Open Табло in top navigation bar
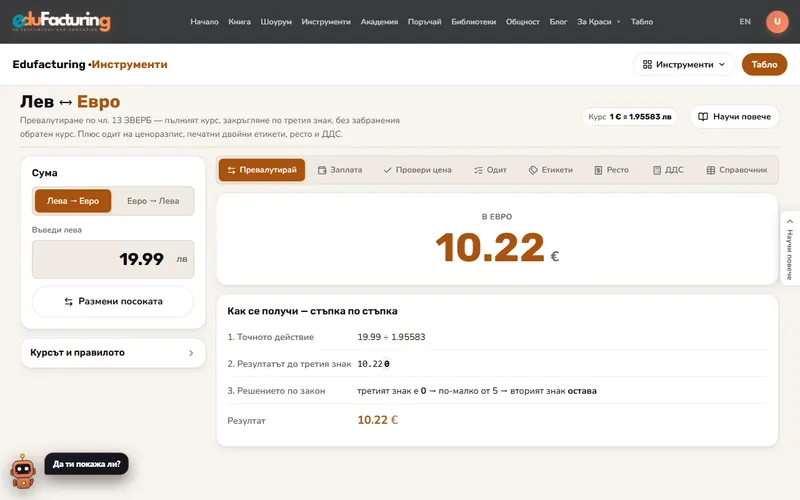 (642, 21)
